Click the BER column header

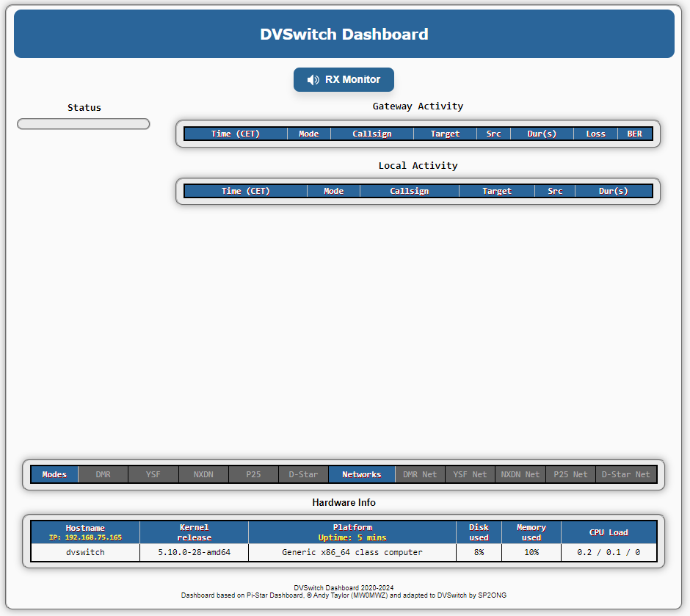point(634,134)
